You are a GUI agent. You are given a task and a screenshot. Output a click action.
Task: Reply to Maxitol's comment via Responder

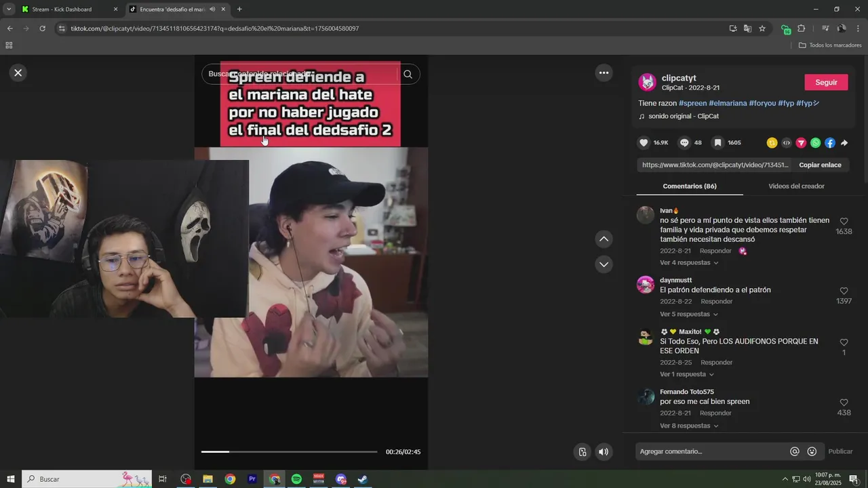pyautogui.click(x=717, y=362)
